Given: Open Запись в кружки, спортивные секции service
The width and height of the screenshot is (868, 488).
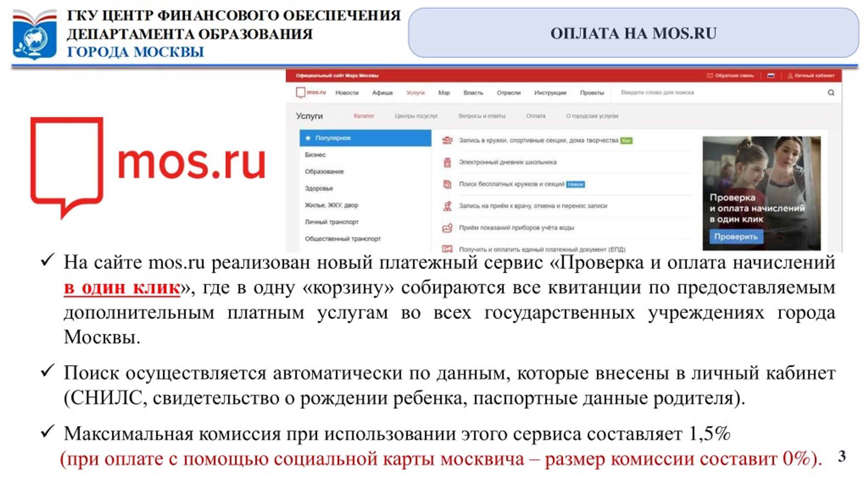Looking at the screenshot, I should click(538, 140).
